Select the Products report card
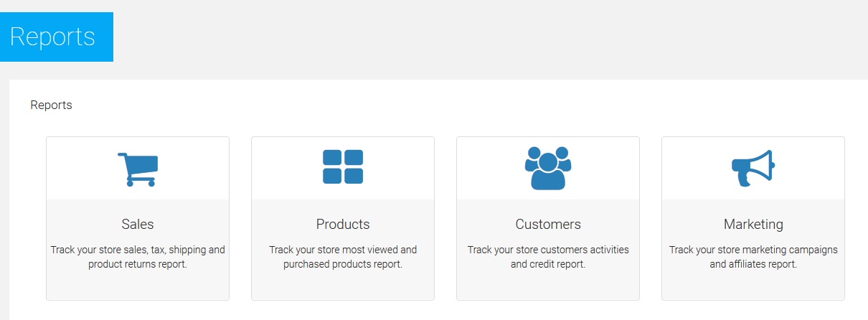868x320 pixels. click(x=343, y=283)
